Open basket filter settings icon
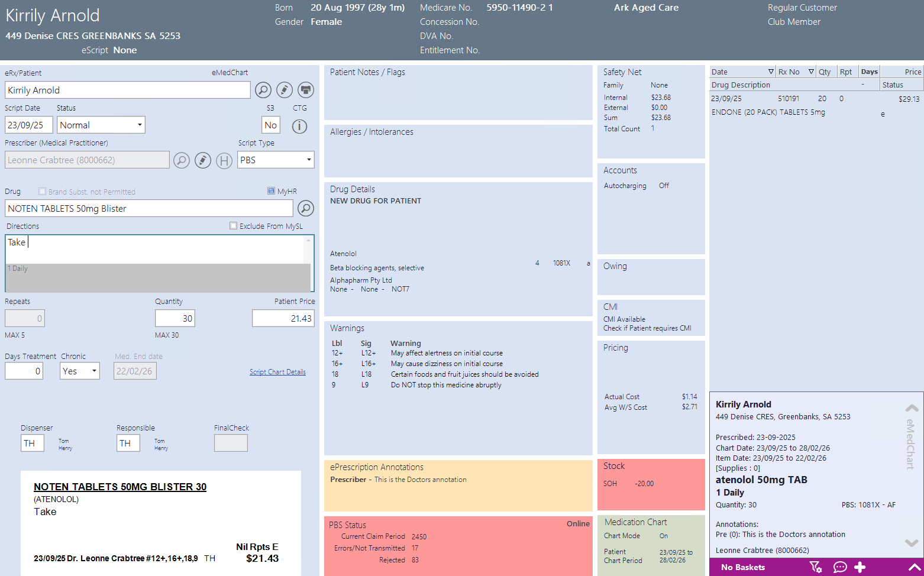The width and height of the screenshot is (924, 576). (816, 567)
